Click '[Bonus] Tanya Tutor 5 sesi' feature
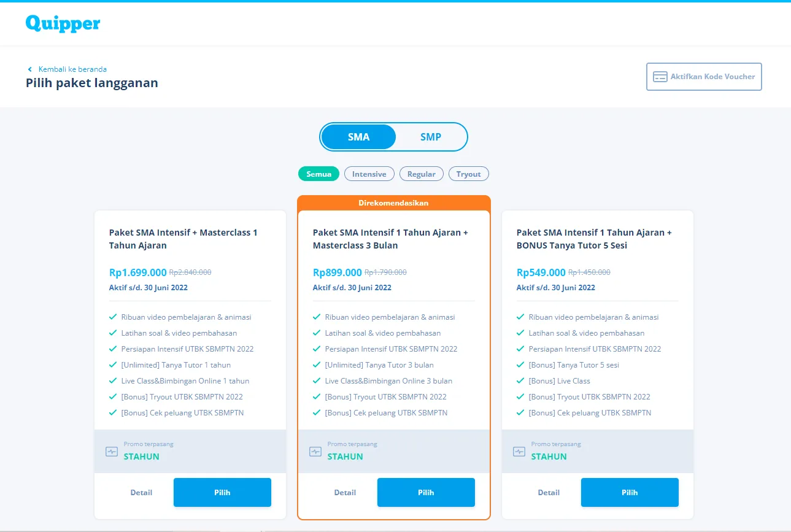This screenshot has height=532, width=791. coord(574,365)
